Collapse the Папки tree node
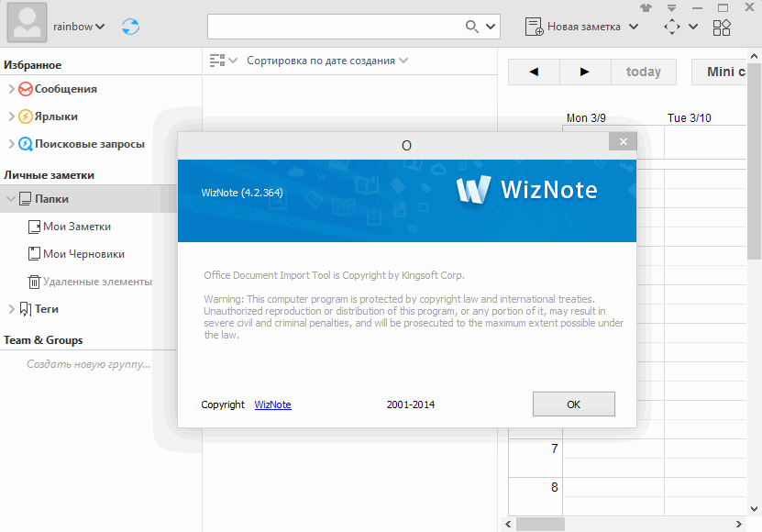The width and height of the screenshot is (762, 532). coord(11,198)
